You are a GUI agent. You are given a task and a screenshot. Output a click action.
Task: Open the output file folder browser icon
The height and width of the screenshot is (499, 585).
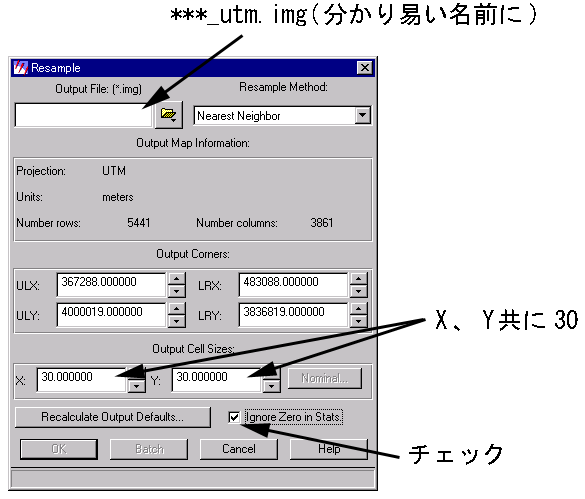pos(169,115)
